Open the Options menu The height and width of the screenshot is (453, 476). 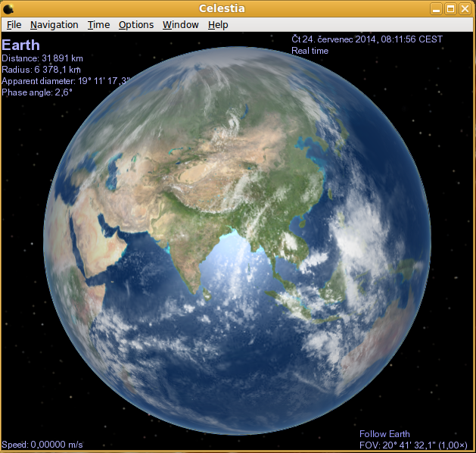[136, 24]
